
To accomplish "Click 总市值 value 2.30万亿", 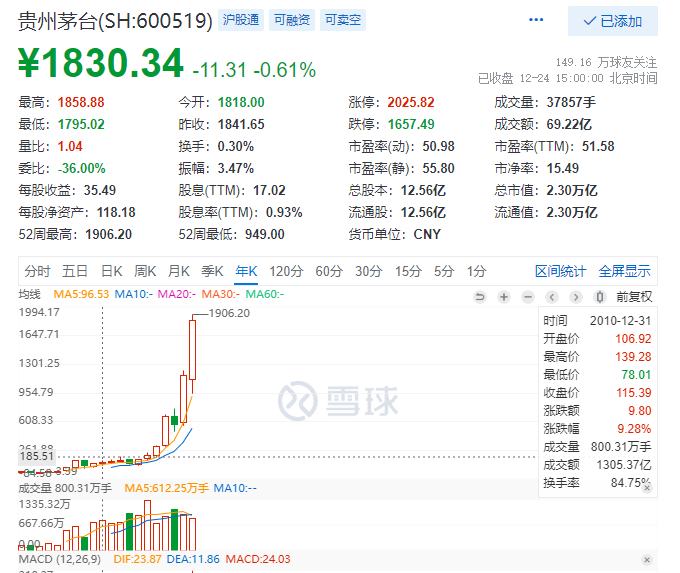I will 572,190.
